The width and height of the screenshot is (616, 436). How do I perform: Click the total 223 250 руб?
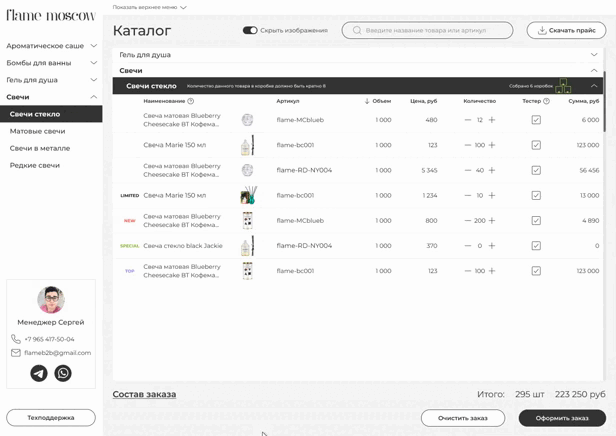click(x=580, y=394)
